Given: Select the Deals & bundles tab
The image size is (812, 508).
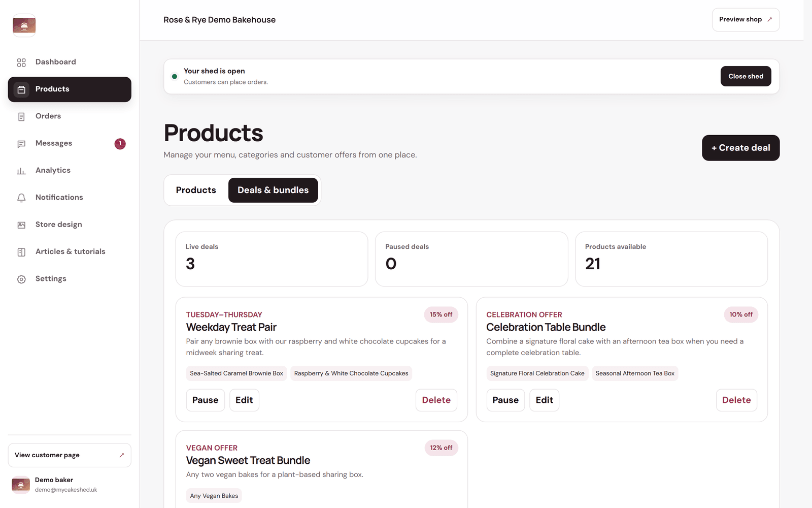Looking at the screenshot, I should coord(273,190).
